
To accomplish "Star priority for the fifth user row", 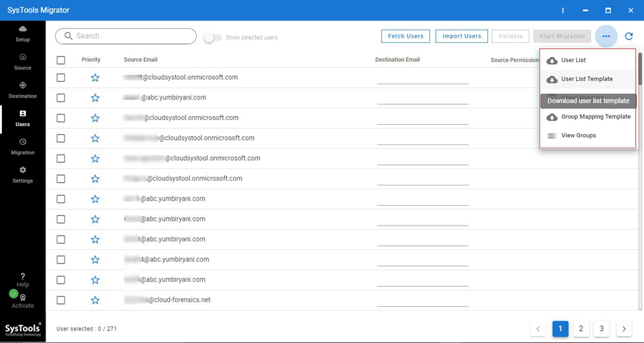I will 95,158.
